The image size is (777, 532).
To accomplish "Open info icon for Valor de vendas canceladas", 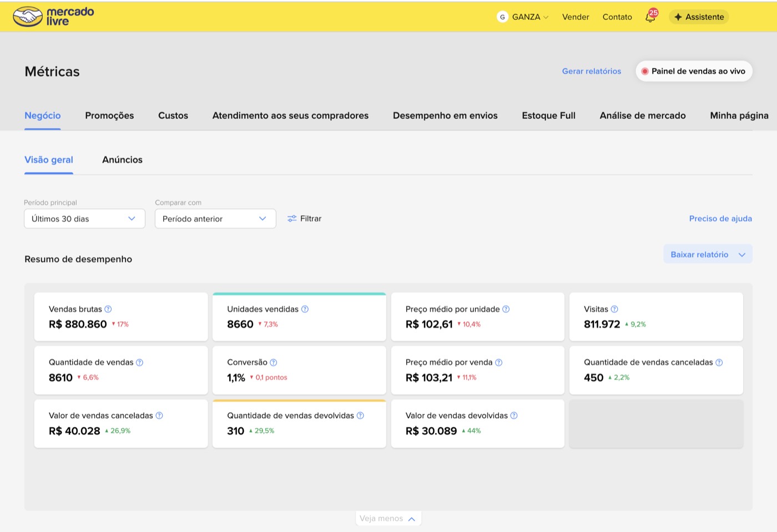I will pyautogui.click(x=159, y=416).
